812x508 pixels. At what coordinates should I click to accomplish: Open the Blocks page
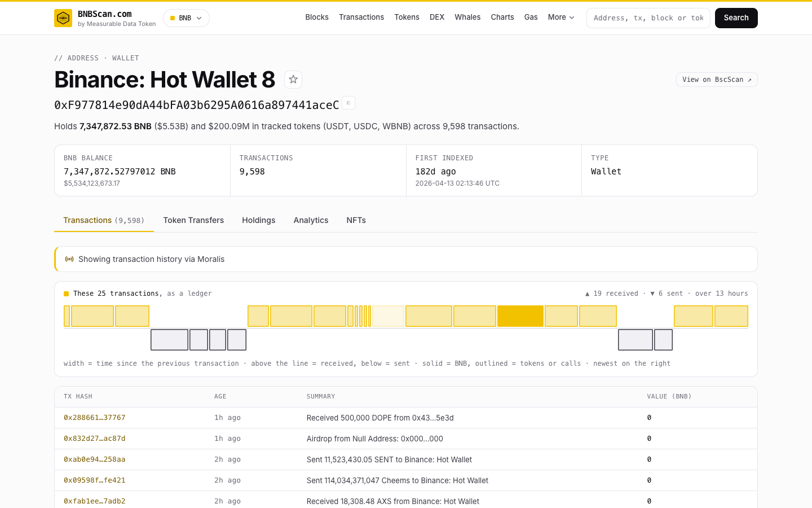(317, 17)
